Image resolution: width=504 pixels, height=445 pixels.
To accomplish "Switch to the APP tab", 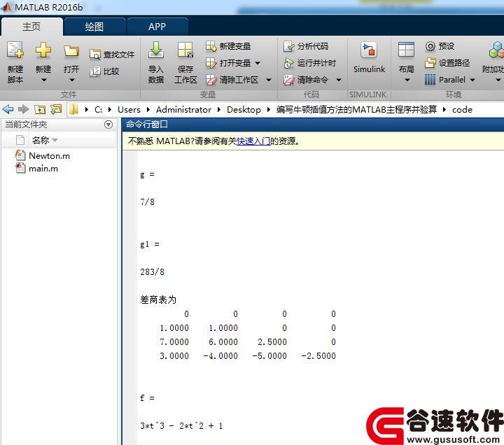I will (x=157, y=27).
